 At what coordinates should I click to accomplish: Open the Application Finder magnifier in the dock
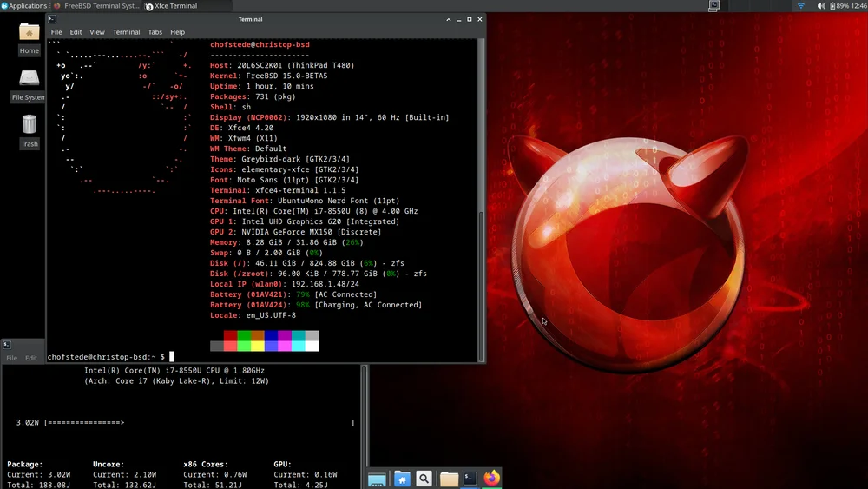click(424, 479)
